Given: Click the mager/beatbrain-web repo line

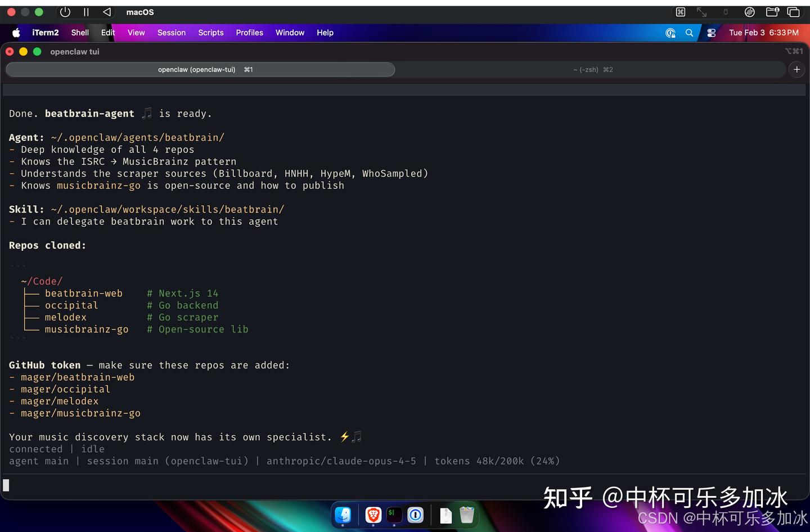Looking at the screenshot, I should (78, 377).
